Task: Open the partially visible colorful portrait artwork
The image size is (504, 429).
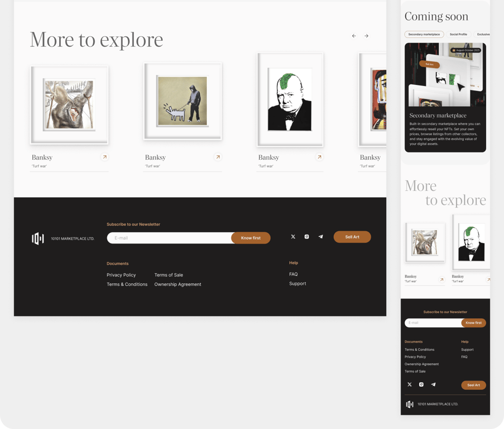Action: [372, 99]
